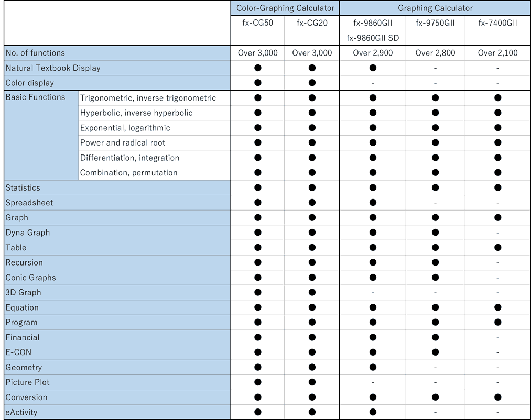Click the Statistics row label
The width and height of the screenshot is (531, 420).
23,187
